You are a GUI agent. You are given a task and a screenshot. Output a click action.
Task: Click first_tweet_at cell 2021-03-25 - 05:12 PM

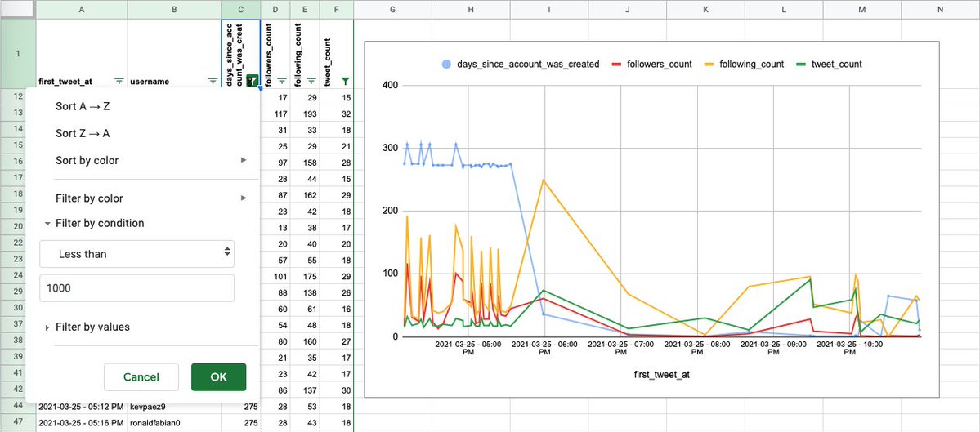(81, 407)
